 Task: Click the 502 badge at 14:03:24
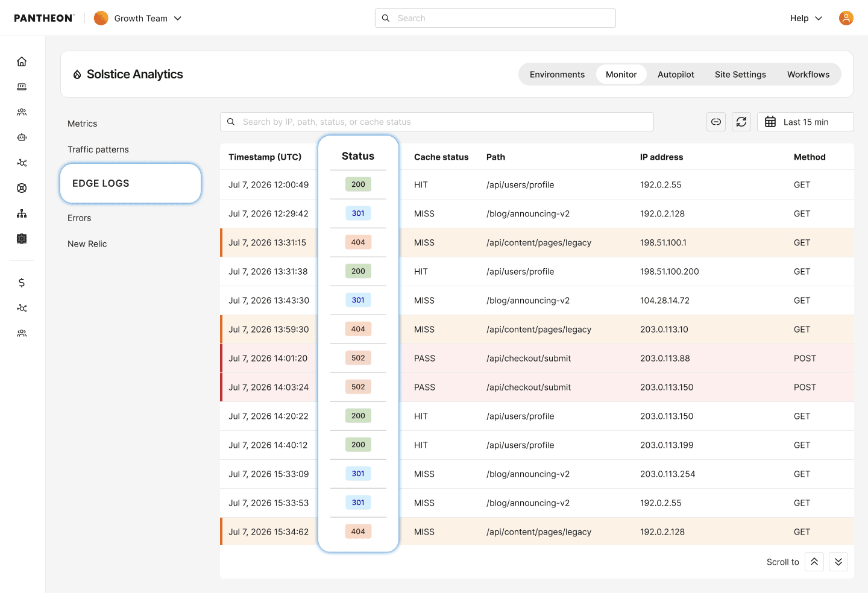358,387
